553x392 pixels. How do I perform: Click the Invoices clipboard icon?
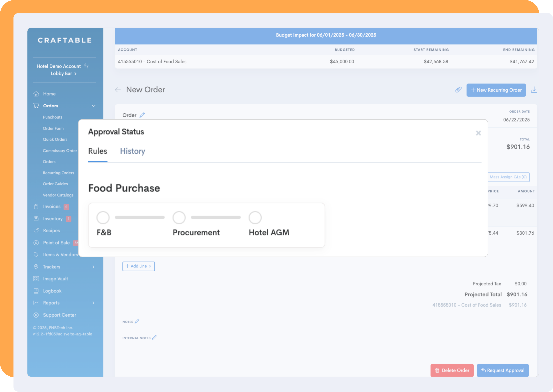[x=36, y=207]
